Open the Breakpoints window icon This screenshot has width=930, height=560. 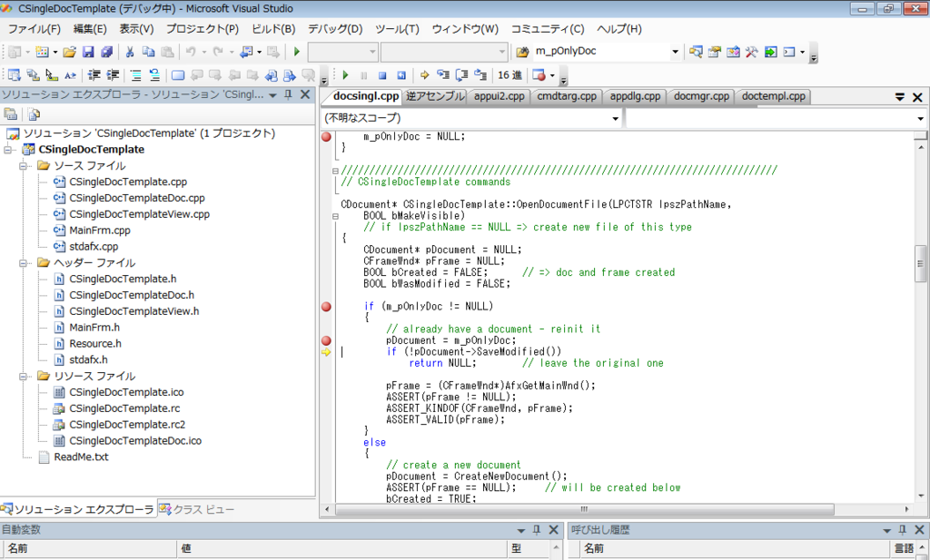point(539,75)
